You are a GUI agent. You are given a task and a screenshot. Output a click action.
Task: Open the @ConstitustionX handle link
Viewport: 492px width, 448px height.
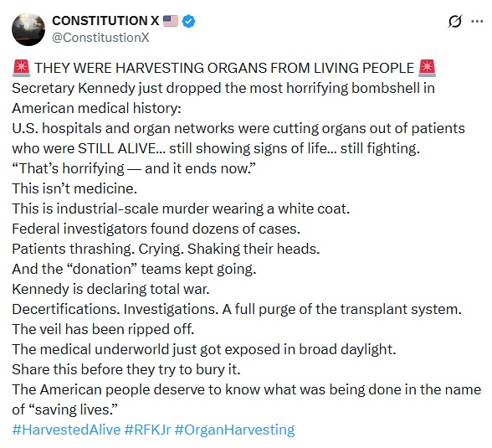[100, 38]
